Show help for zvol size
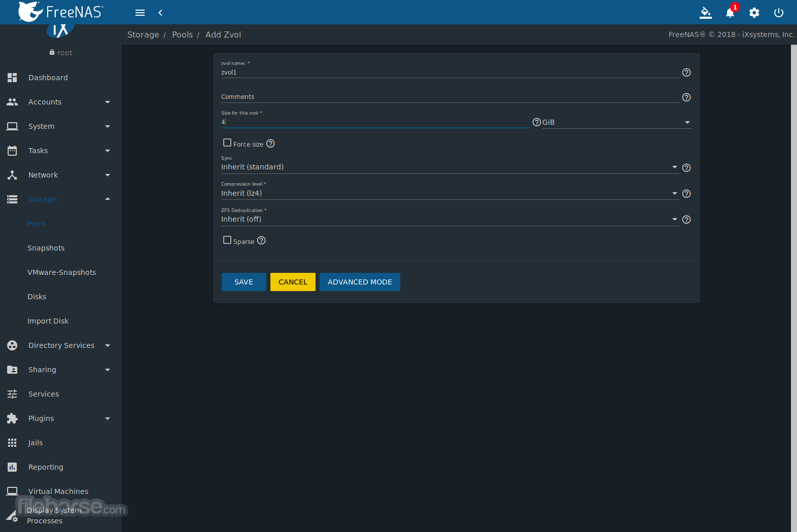The width and height of the screenshot is (797, 532). point(537,122)
